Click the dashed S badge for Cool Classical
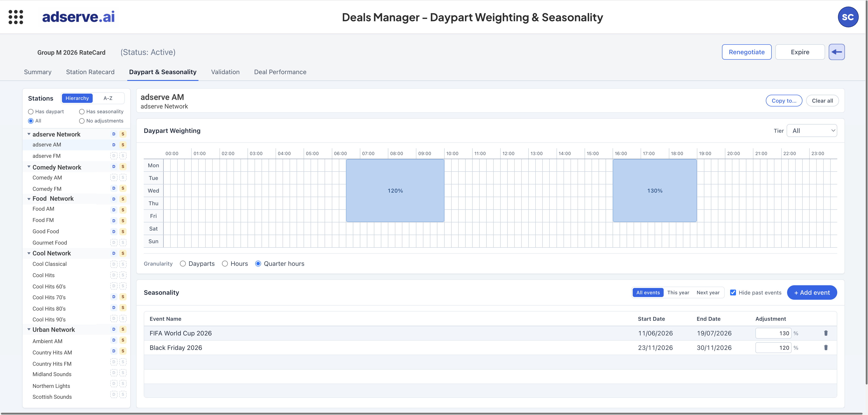Image resolution: width=868 pixels, height=415 pixels. [123, 264]
